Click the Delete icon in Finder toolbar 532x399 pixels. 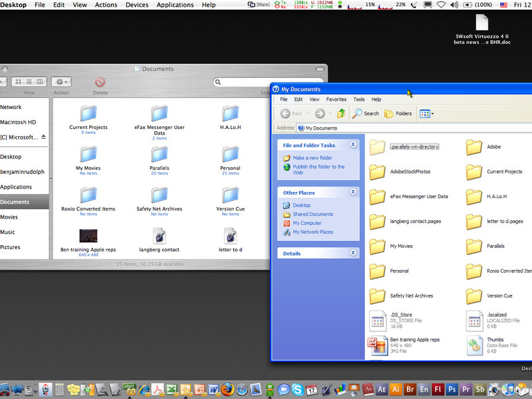(x=100, y=82)
